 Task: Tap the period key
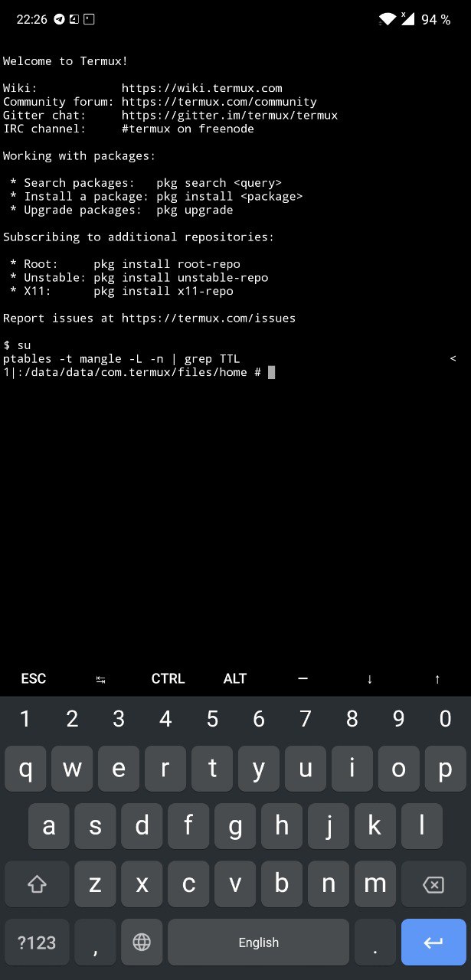coord(375,942)
